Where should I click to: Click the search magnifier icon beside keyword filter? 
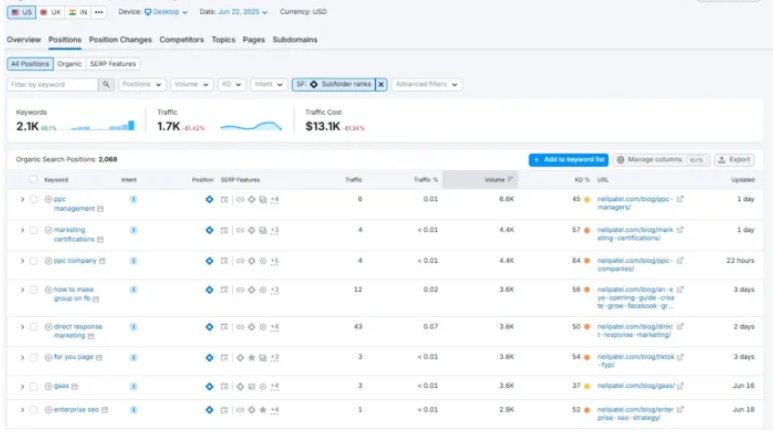point(106,85)
